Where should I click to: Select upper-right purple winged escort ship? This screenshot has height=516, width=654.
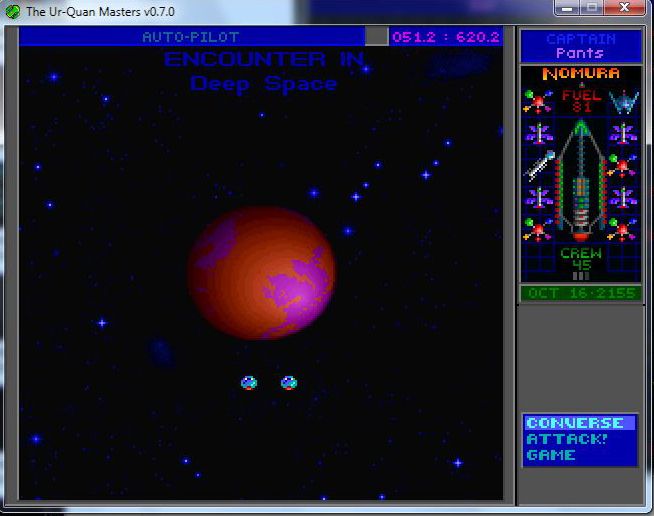(x=623, y=133)
